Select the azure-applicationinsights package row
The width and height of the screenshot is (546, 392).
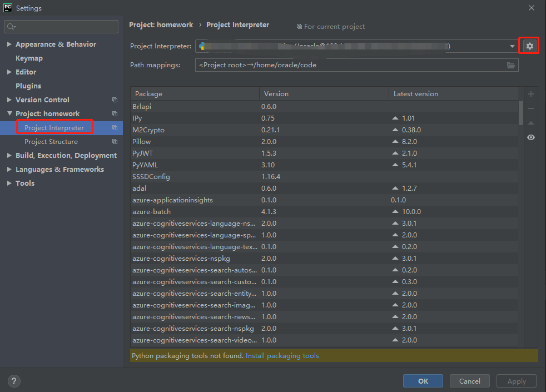tap(325, 200)
